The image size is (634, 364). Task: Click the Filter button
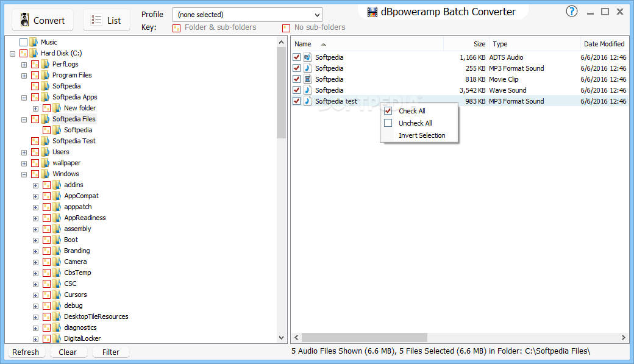(111, 352)
